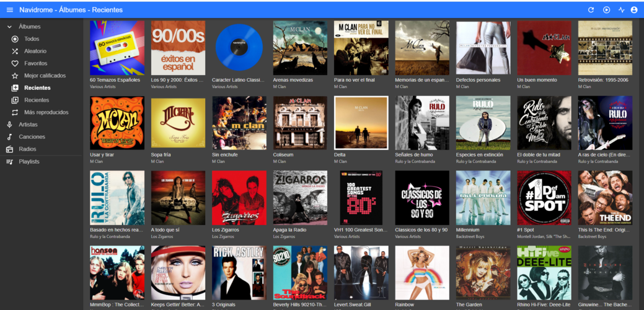Image resolution: width=644 pixels, height=310 pixels.
Task: Click the refresh icon in top bar
Action: (591, 10)
